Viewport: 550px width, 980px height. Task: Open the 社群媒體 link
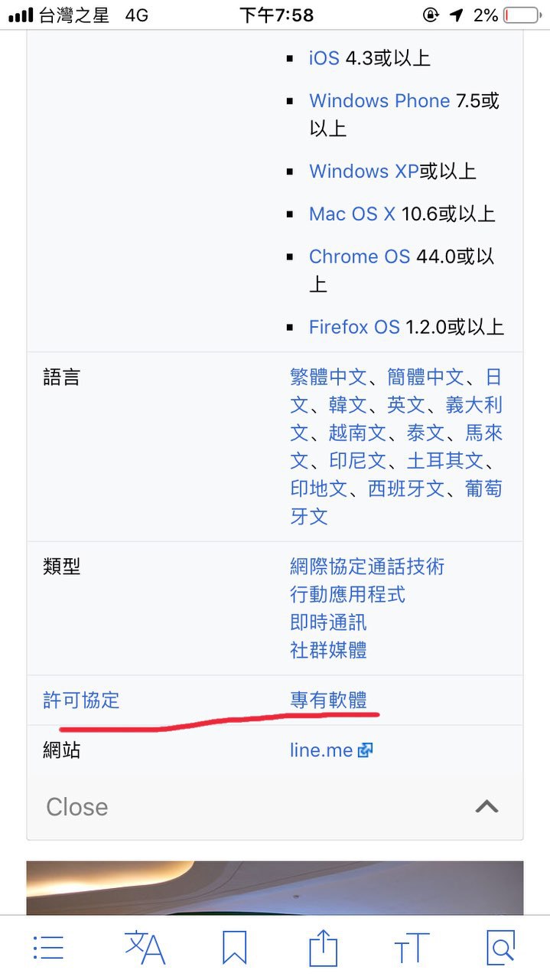point(328,650)
